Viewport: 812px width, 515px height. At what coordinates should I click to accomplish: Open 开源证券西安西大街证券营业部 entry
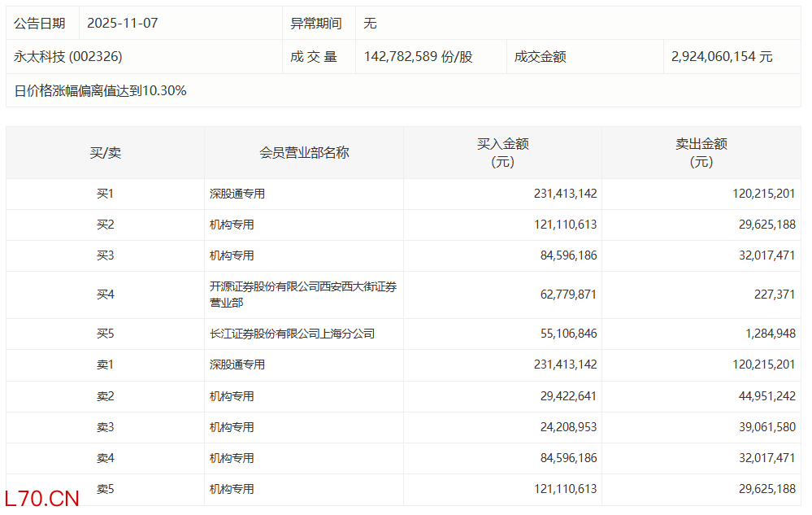302,295
